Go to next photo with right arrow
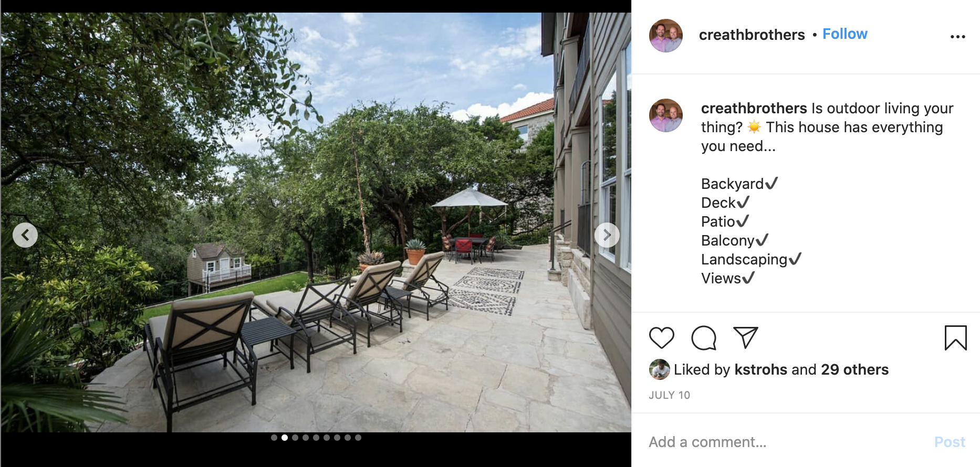 pos(607,235)
